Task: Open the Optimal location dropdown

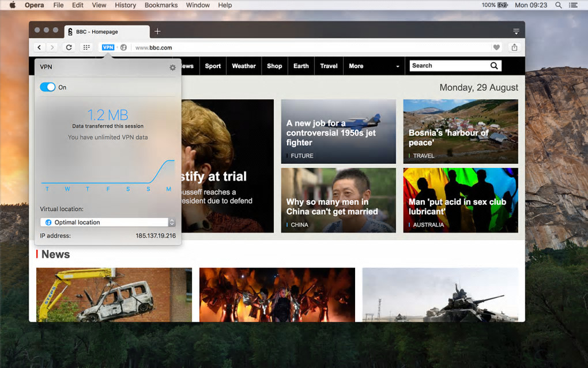Action: pos(108,222)
